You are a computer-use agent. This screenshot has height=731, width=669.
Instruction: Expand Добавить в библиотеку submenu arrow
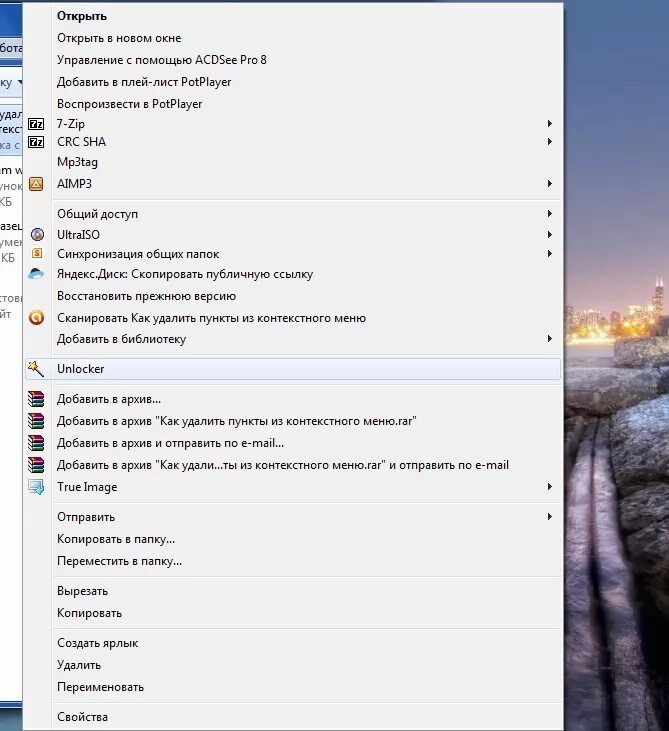click(550, 338)
